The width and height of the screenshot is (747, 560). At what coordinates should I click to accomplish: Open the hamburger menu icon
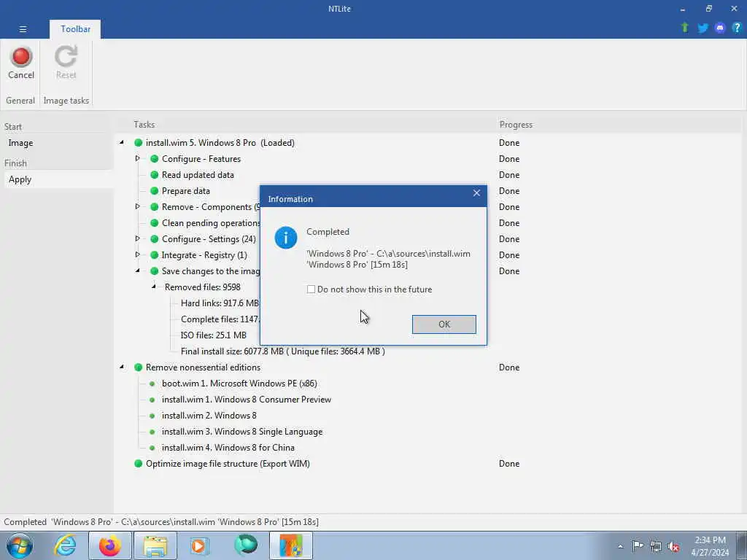point(23,29)
